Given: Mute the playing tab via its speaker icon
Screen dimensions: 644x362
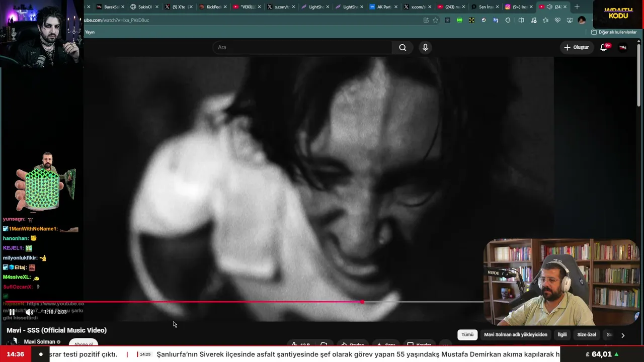Looking at the screenshot, I should point(549,7).
